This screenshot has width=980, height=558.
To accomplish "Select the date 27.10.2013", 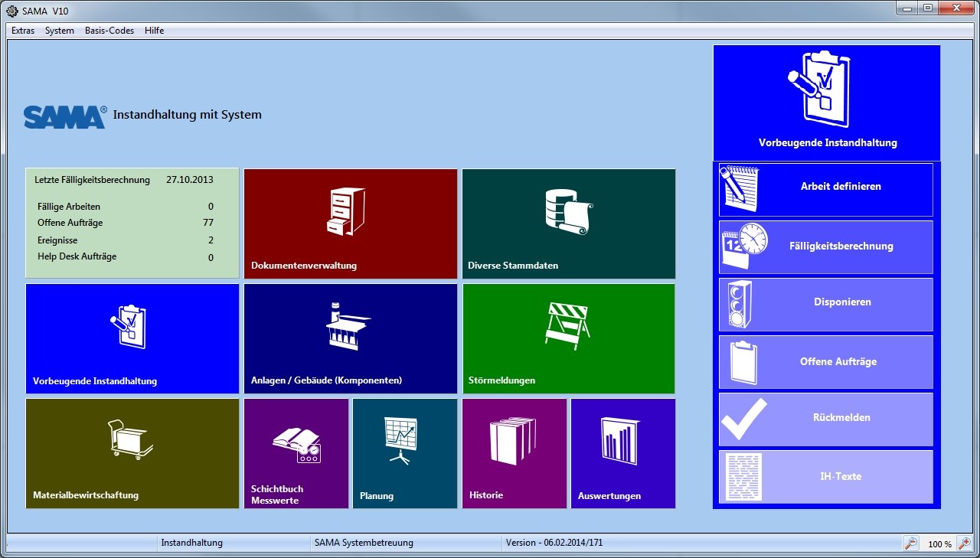I will pyautogui.click(x=190, y=181).
